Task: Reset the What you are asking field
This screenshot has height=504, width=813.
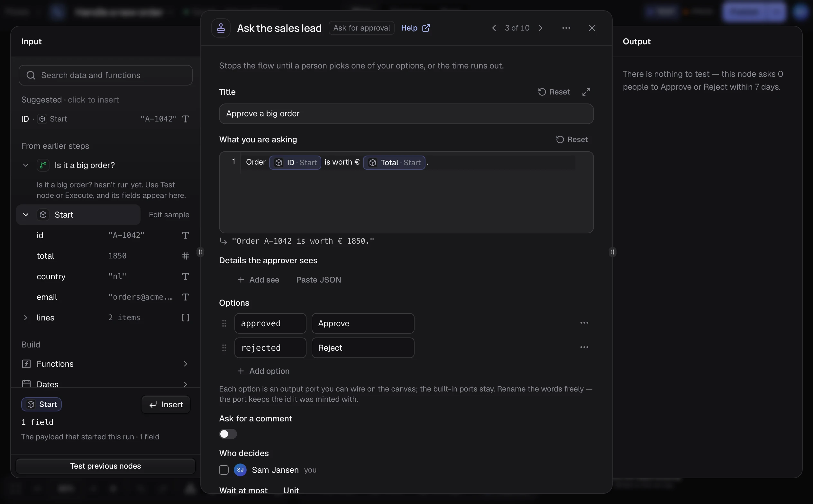Action: click(572, 140)
